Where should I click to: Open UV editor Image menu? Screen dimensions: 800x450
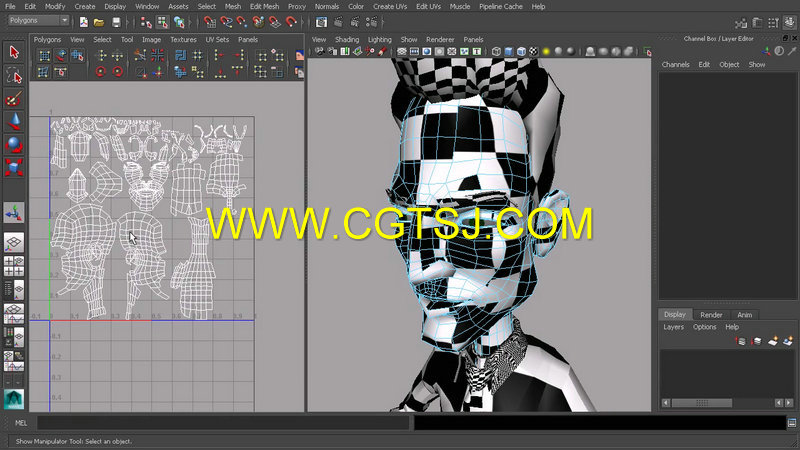pyautogui.click(x=151, y=39)
